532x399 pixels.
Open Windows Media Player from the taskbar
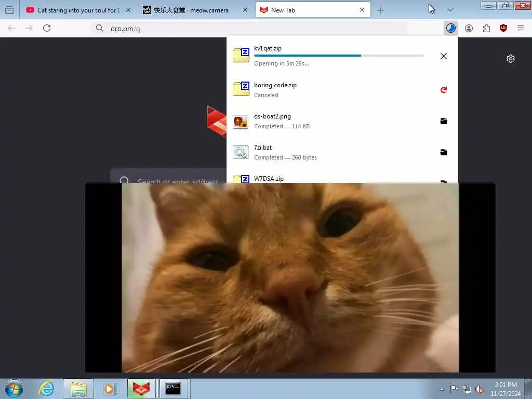tap(109, 389)
